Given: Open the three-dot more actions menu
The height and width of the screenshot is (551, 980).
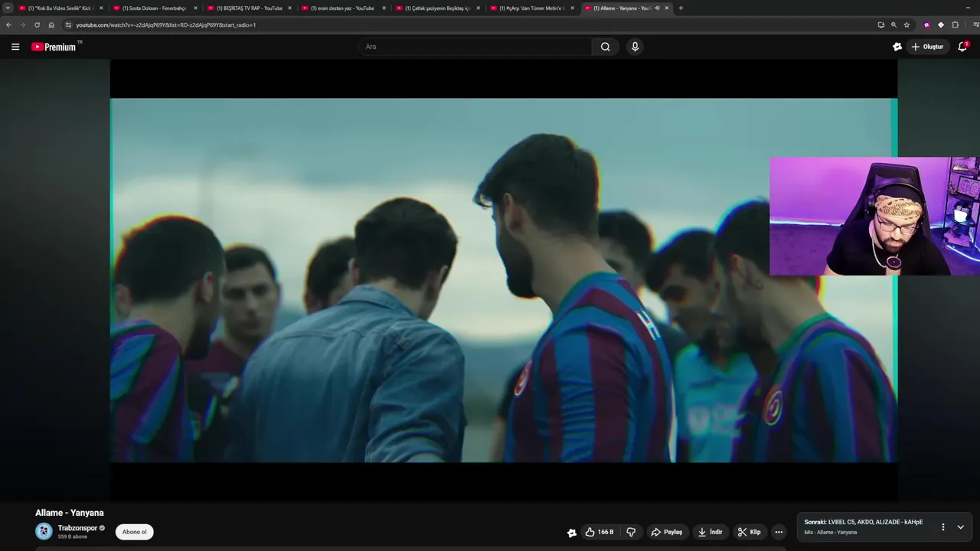Looking at the screenshot, I should point(779,532).
